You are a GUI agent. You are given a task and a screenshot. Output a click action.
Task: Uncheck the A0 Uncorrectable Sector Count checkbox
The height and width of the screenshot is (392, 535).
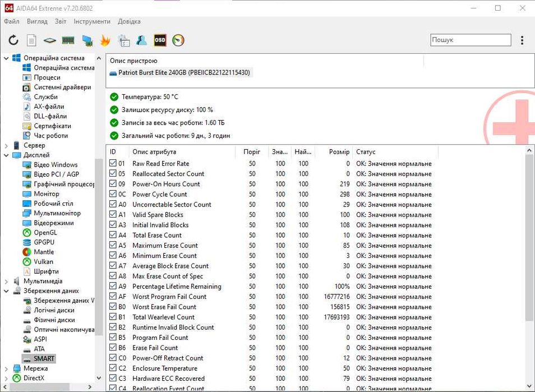113,204
